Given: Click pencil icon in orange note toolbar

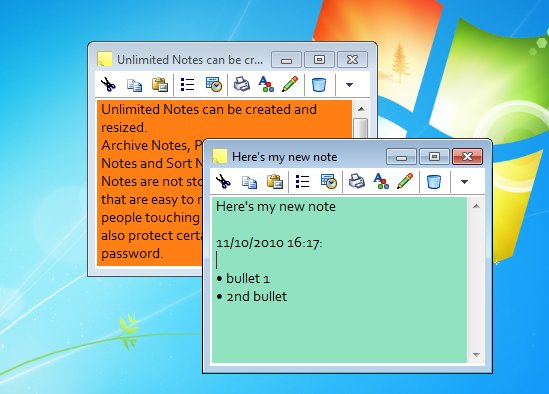Looking at the screenshot, I should 290,84.
